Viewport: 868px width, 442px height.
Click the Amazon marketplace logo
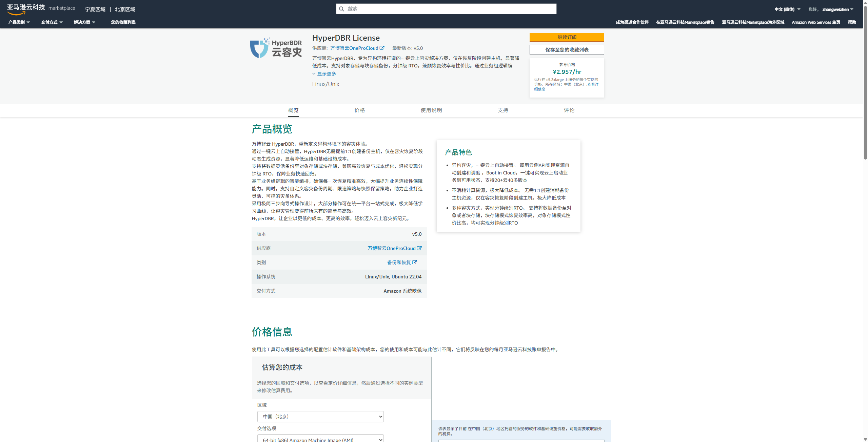(41, 9)
